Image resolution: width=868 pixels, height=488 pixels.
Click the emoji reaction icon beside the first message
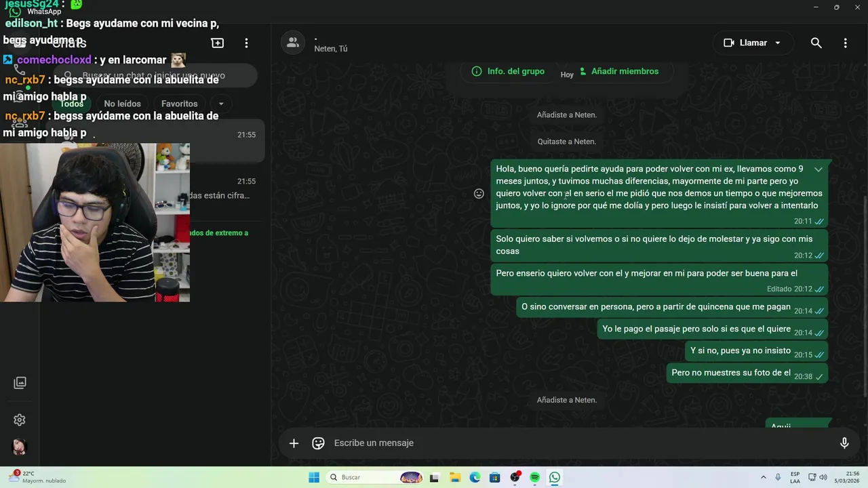coord(479,194)
